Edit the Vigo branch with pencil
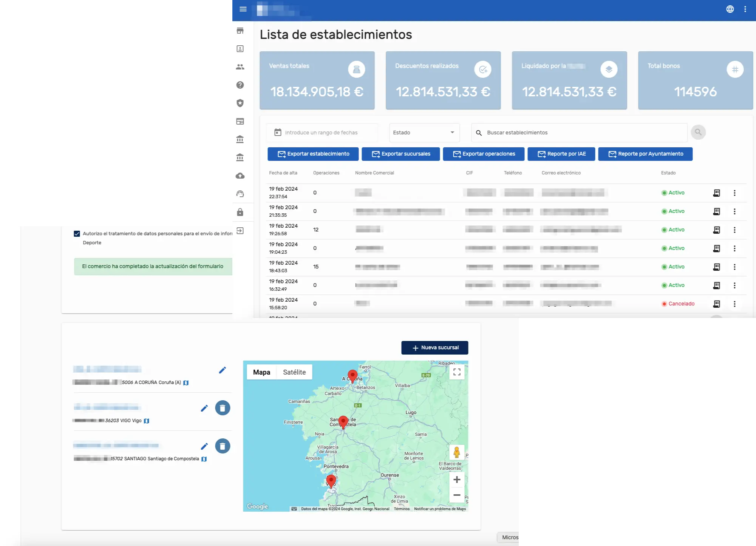756x546 pixels. point(204,408)
